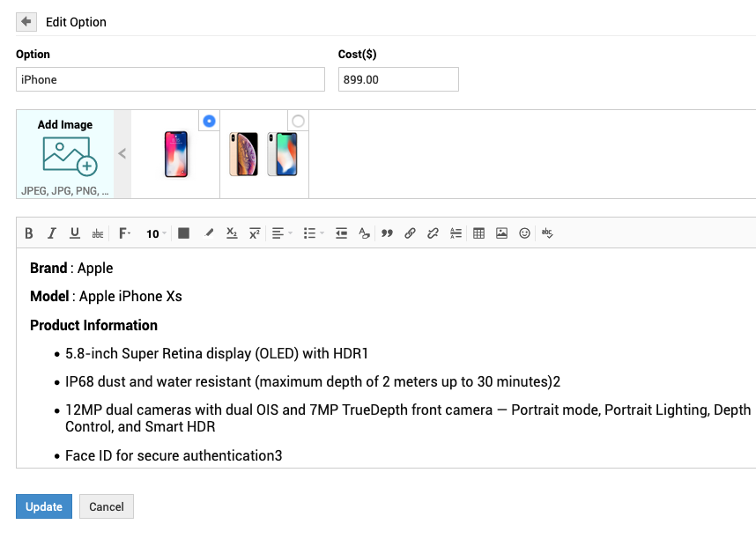Choose the text highlight color tool
Screen dimensions: 756x539
coord(209,233)
